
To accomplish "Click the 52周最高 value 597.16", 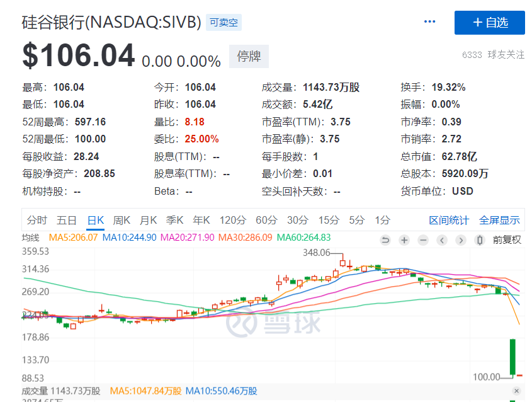I will pyautogui.click(x=90, y=122).
